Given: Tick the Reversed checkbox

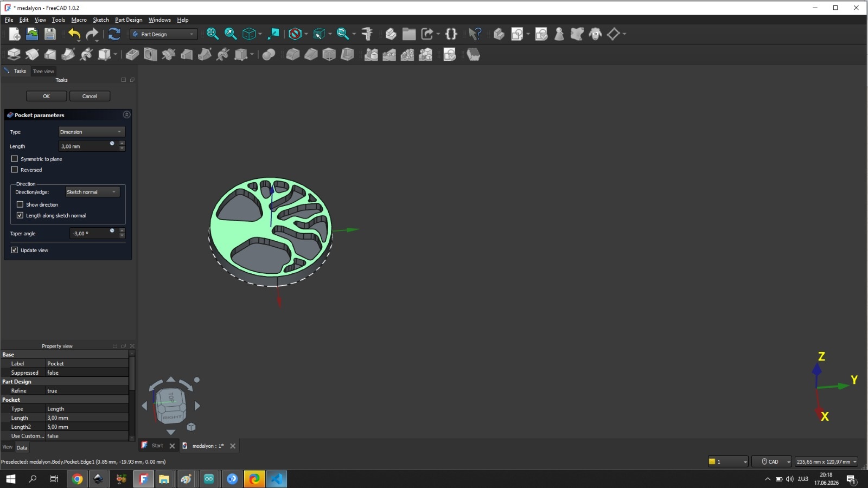Looking at the screenshot, I should coord(15,170).
